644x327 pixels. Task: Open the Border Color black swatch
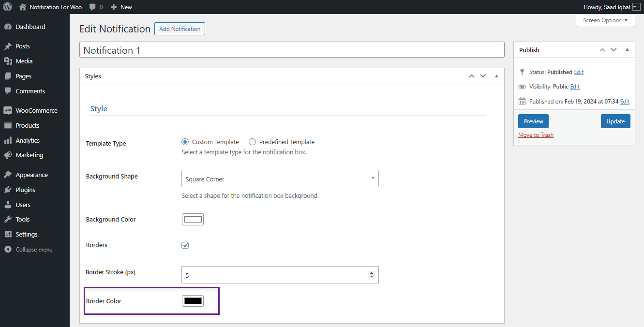click(193, 301)
